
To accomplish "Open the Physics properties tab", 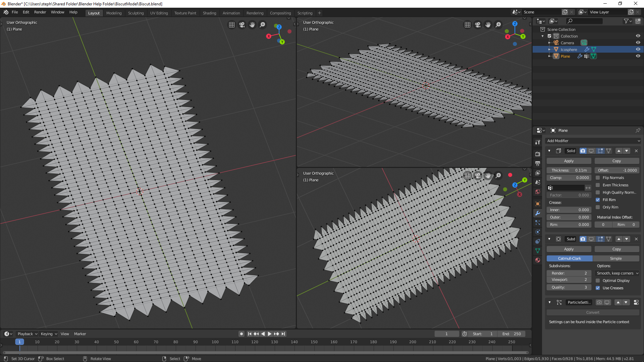I will 538,232.
